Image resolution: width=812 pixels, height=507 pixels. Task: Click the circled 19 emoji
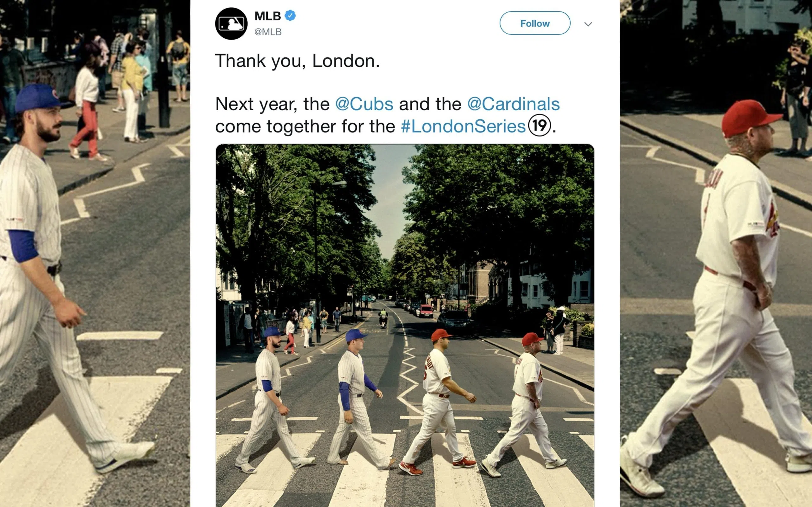540,126
